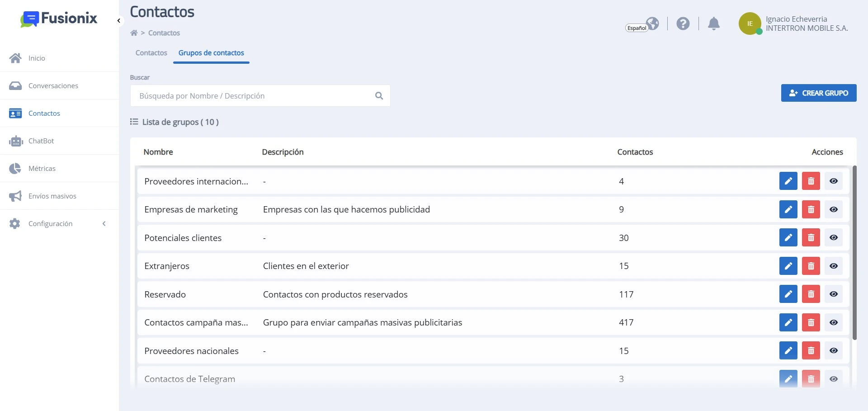Focus the Búsqueda por Nombre search field

260,96
